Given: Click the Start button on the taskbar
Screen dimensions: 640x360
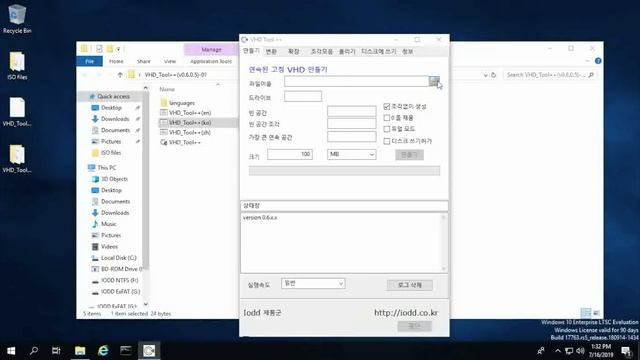Looking at the screenshot, I should 11,351.
